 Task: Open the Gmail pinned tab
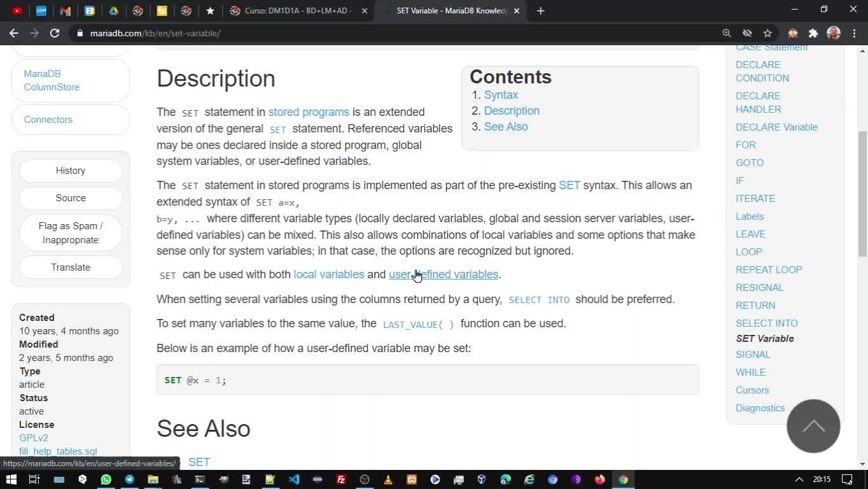coord(66,11)
